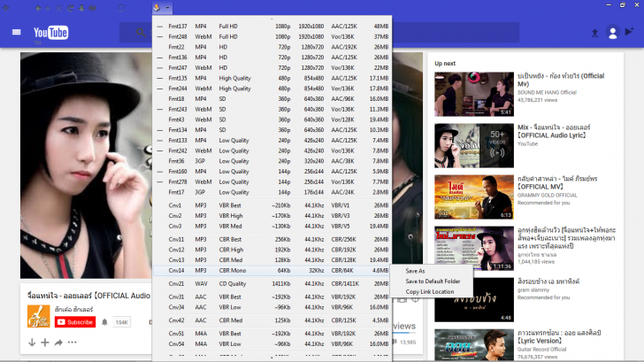Click the download arrow icon in top toolbar
Image resolution: width=644 pixels, height=362 pixels.
click(x=81, y=8)
